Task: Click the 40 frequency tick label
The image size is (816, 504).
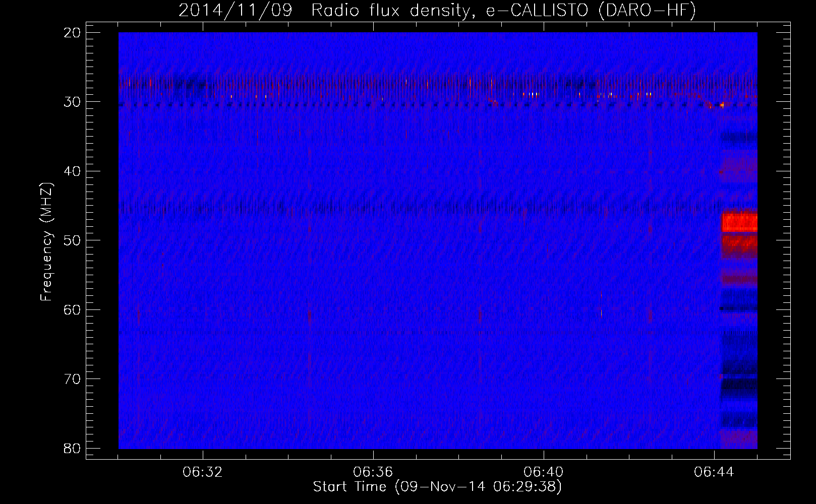Action: [x=72, y=171]
